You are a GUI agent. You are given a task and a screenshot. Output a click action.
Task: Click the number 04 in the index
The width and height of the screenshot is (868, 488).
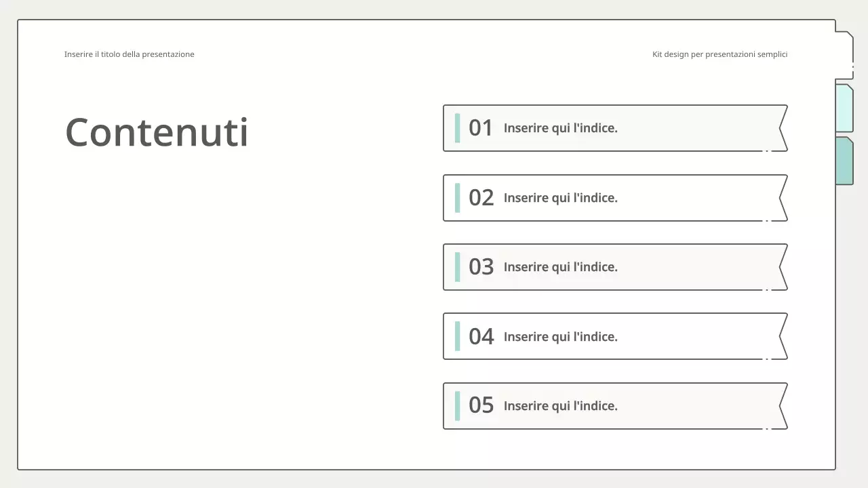[x=481, y=337]
